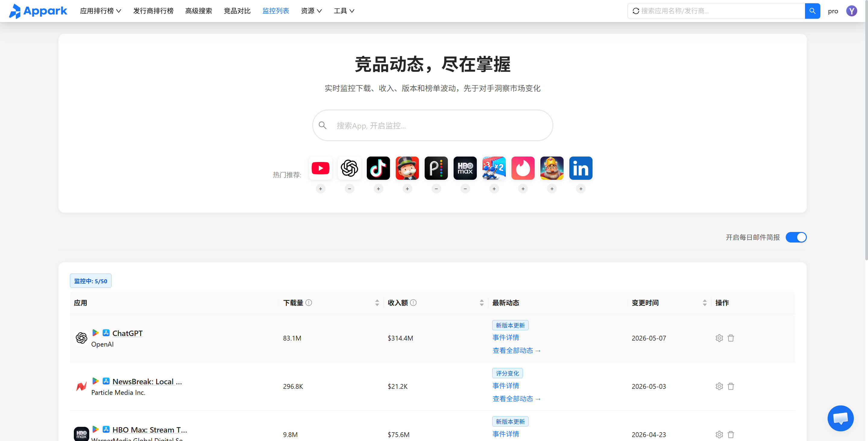
Task: Select the Tinder recommended app icon
Action: [523, 168]
